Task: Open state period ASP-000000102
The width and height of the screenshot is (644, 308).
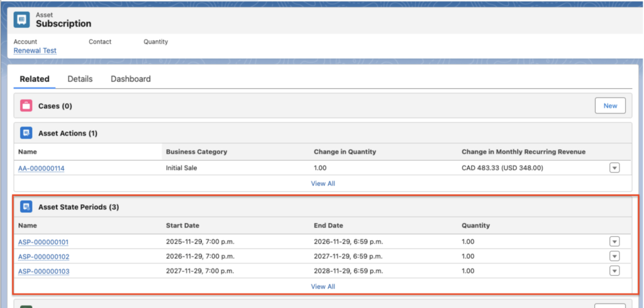Action: [x=44, y=256]
